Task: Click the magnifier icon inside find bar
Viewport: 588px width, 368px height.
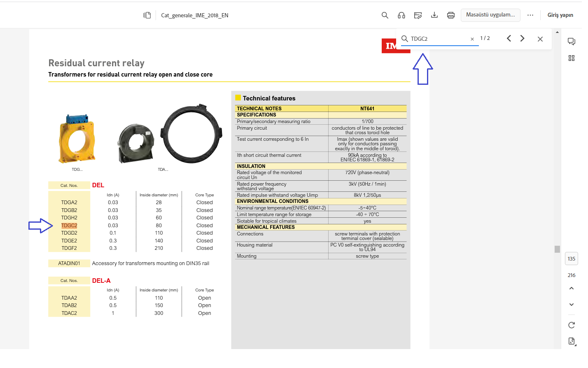Action: pos(405,39)
